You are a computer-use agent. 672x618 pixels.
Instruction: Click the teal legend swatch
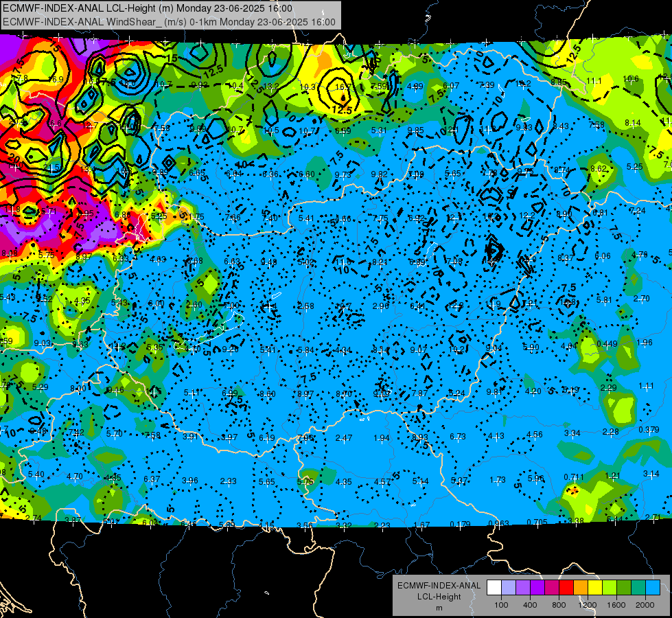pos(638,588)
